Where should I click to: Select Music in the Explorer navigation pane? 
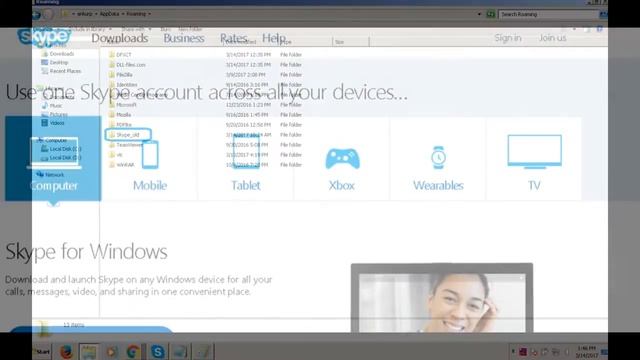tap(56, 106)
